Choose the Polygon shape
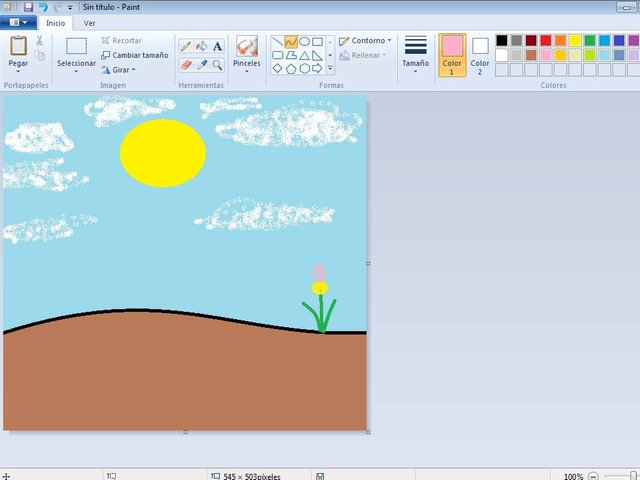Viewport: 640px width, 480px height. [291, 55]
